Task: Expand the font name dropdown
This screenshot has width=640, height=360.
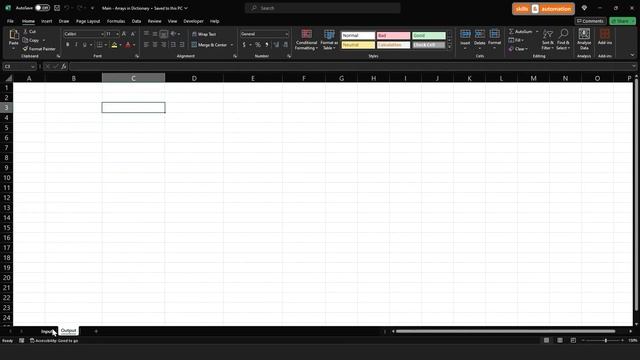Action: 102,34
